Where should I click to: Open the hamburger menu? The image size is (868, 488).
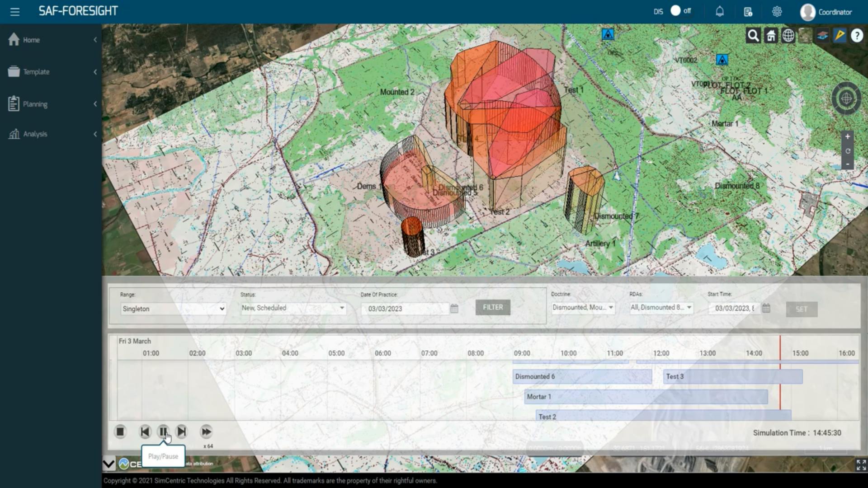tap(15, 12)
